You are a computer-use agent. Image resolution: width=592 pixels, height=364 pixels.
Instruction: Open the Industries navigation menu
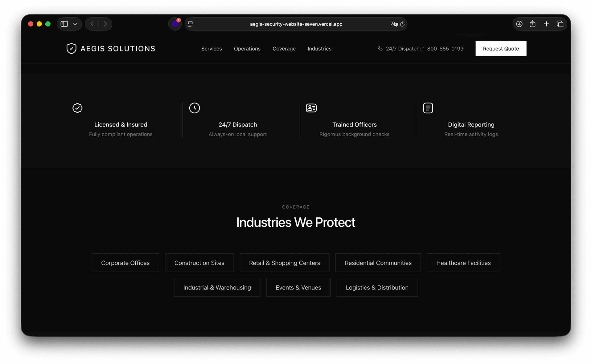click(x=319, y=48)
